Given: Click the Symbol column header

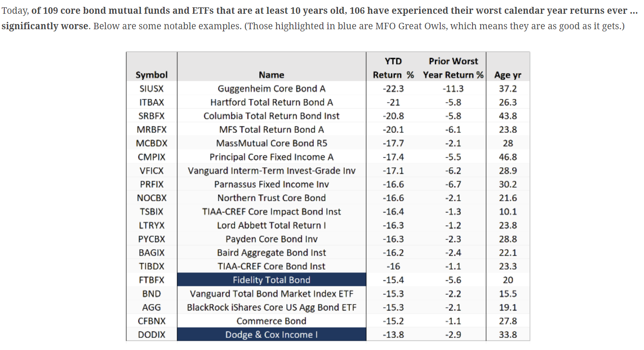Looking at the screenshot, I should point(151,75).
